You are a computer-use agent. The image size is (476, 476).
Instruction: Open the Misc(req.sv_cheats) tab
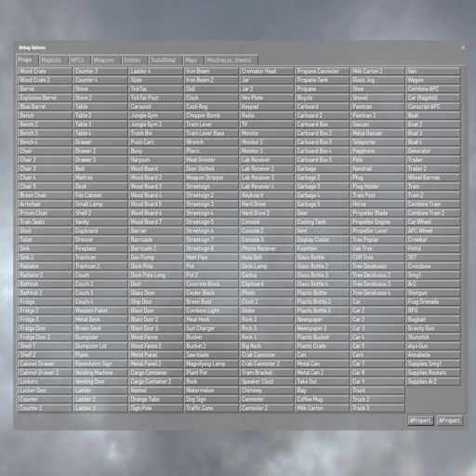(231, 60)
